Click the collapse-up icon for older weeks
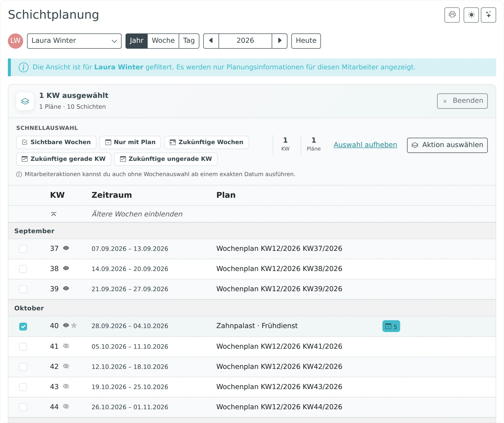Image resolution: width=504 pixels, height=423 pixels. coord(54,214)
